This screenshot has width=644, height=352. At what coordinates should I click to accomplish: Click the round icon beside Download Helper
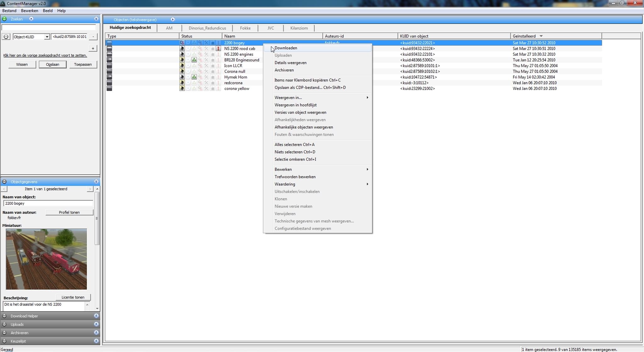pyautogui.click(x=4, y=316)
